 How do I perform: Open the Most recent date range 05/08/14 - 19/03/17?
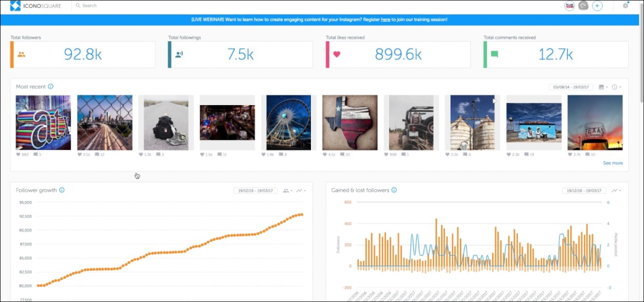[572, 87]
